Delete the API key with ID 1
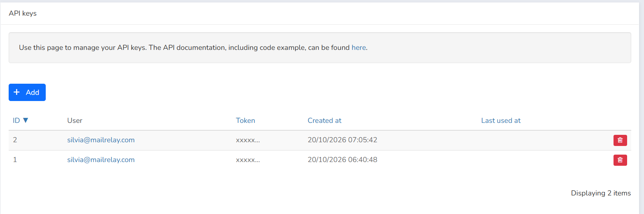Viewport: 644px width, 214px height. (620, 160)
